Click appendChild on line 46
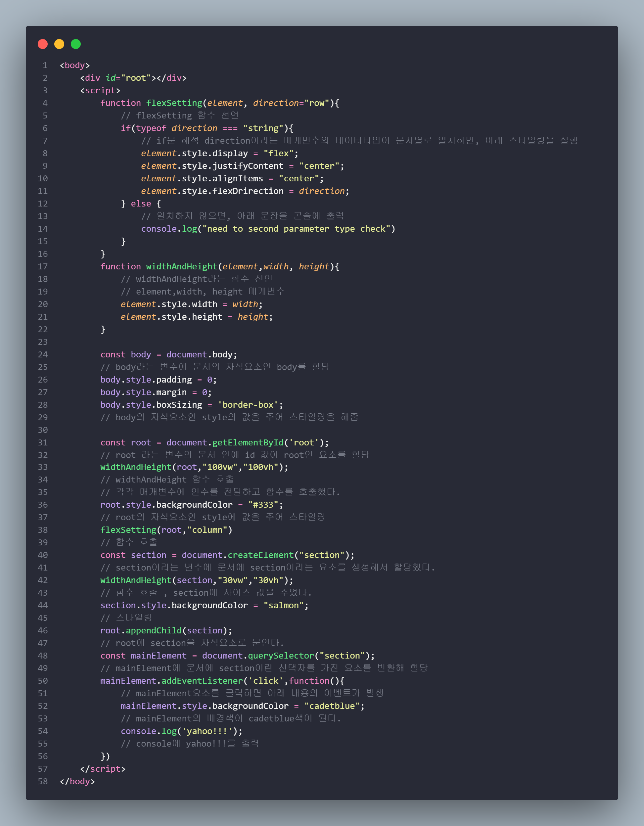644x826 pixels. coord(154,630)
